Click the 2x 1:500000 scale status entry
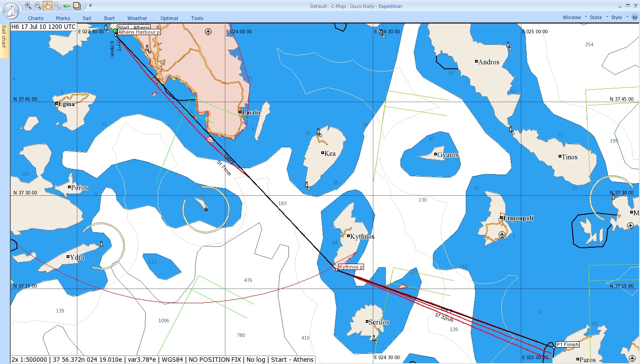This screenshot has width=640, height=364. (29, 360)
